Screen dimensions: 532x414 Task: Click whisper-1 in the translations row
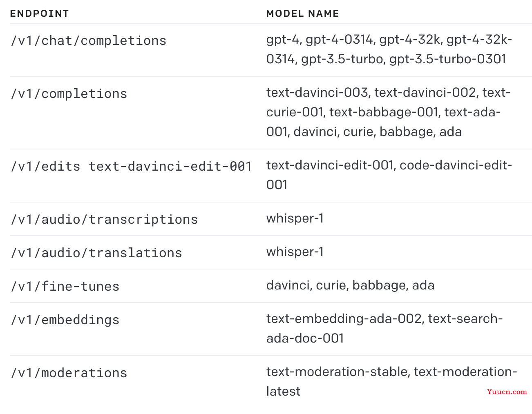(x=295, y=252)
